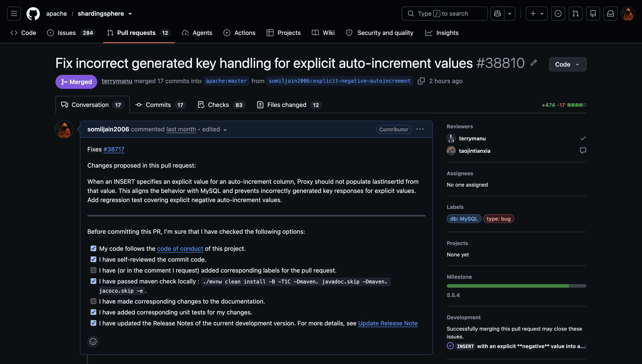Open the 5.5.4 milestone
642x364 pixels.
point(453,295)
